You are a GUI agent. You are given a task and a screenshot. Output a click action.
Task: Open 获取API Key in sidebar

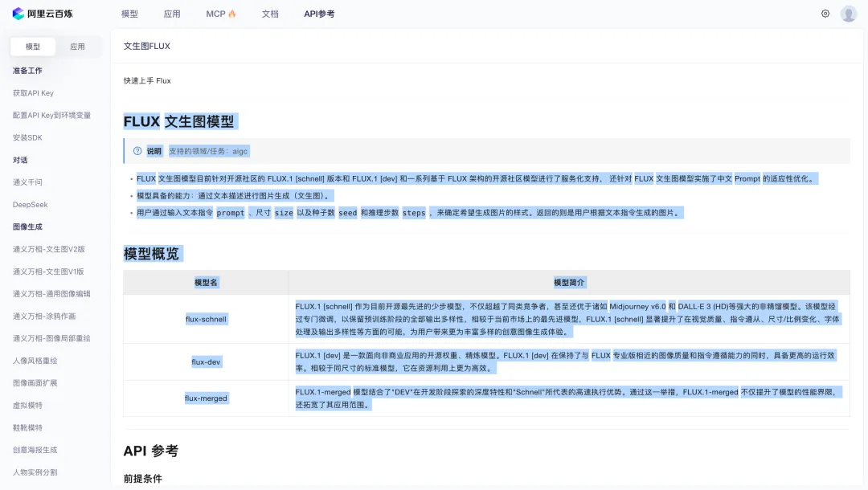33,93
